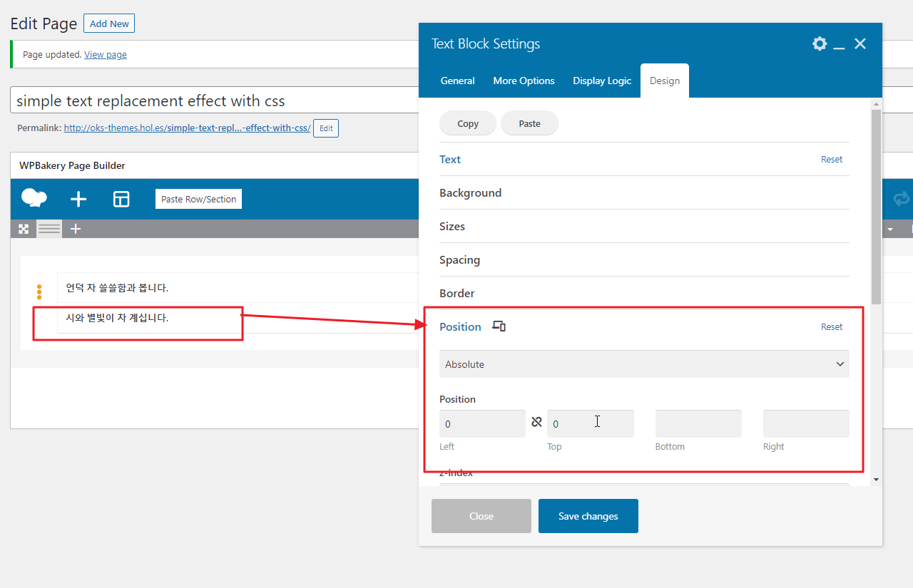Collapse the Position design section
The image size is (913, 588).
[x=460, y=326]
